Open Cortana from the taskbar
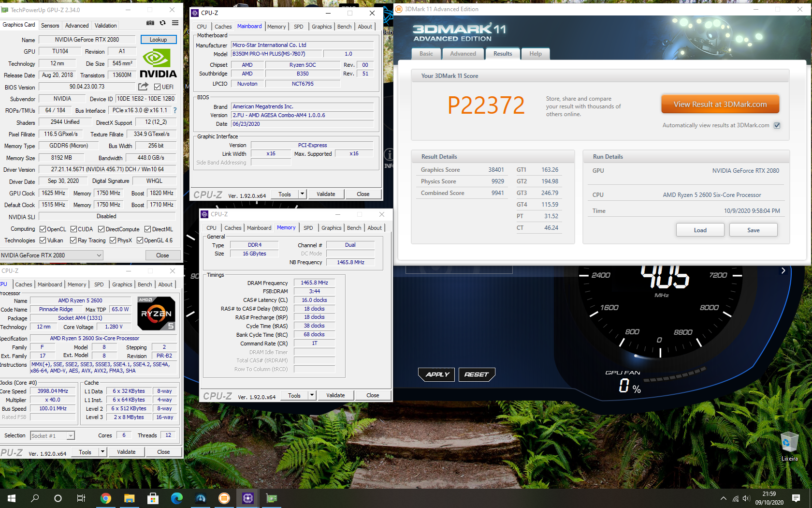Viewport: 812px width, 508px height. click(58, 498)
